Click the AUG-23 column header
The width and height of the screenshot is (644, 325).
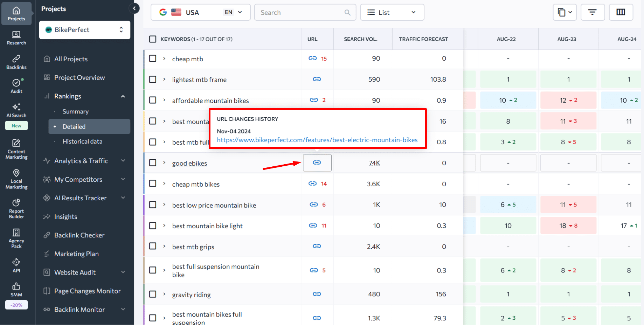pyautogui.click(x=567, y=39)
